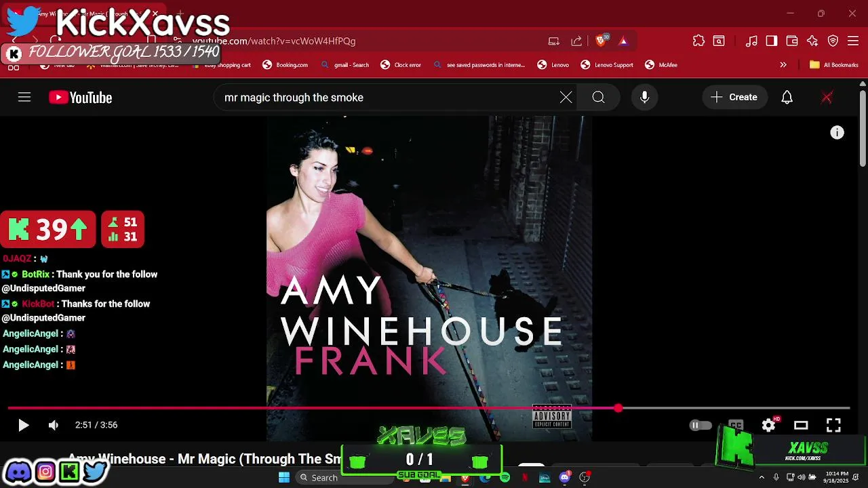868x488 pixels.
Task: Click the Create button
Action: click(x=734, y=98)
